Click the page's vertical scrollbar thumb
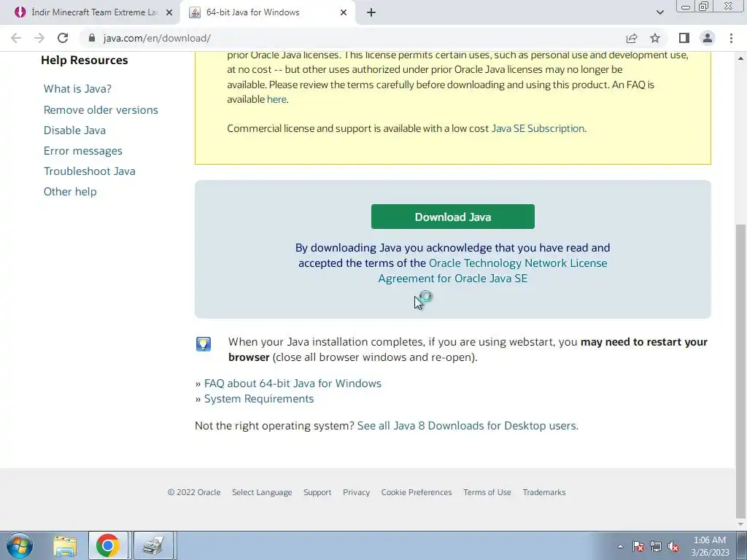 tap(740, 370)
